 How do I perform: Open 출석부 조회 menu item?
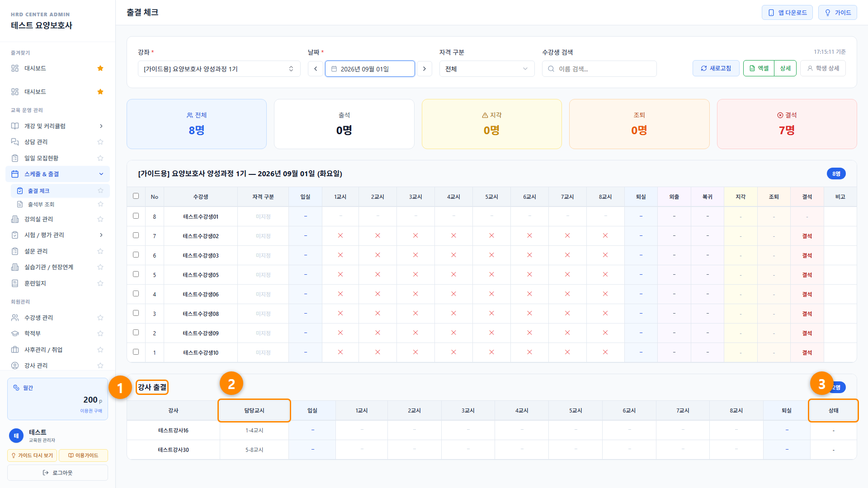(60, 204)
